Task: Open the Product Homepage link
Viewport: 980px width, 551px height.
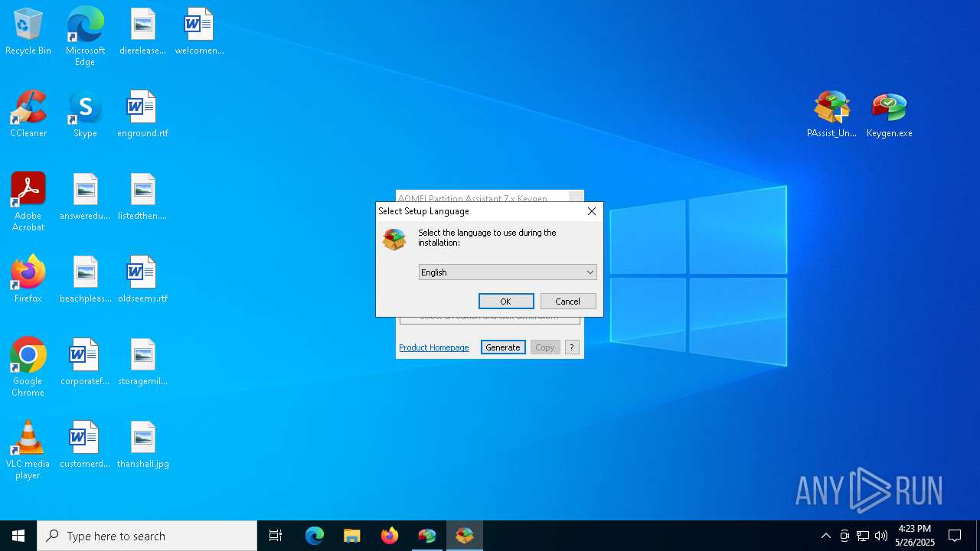Action: click(434, 347)
